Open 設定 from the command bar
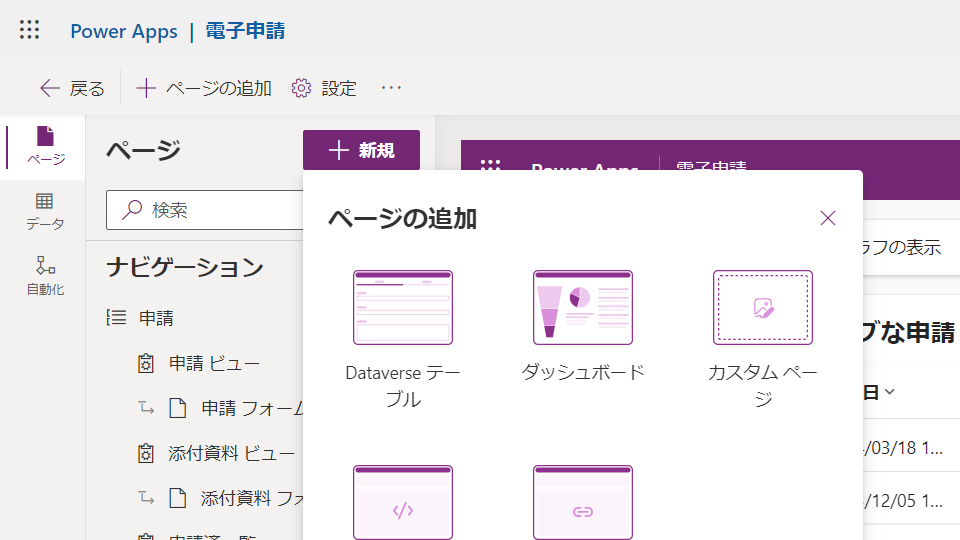The width and height of the screenshot is (960, 540). tap(324, 88)
